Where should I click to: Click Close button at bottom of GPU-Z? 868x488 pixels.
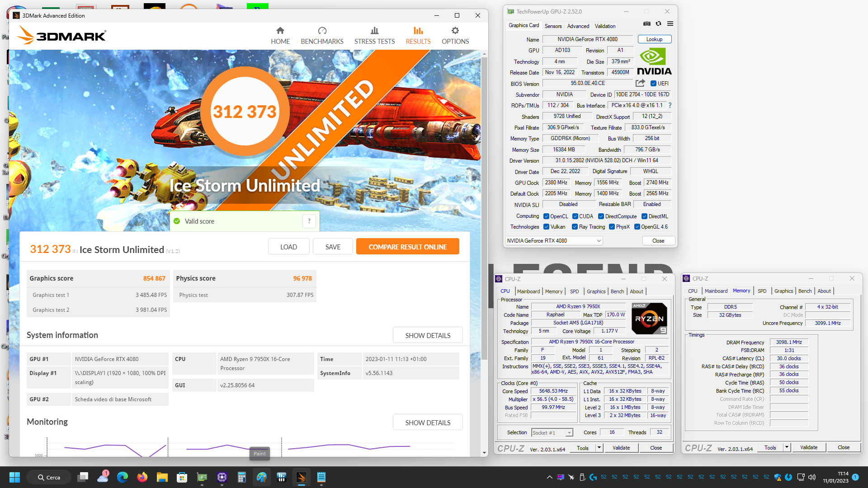(x=658, y=241)
